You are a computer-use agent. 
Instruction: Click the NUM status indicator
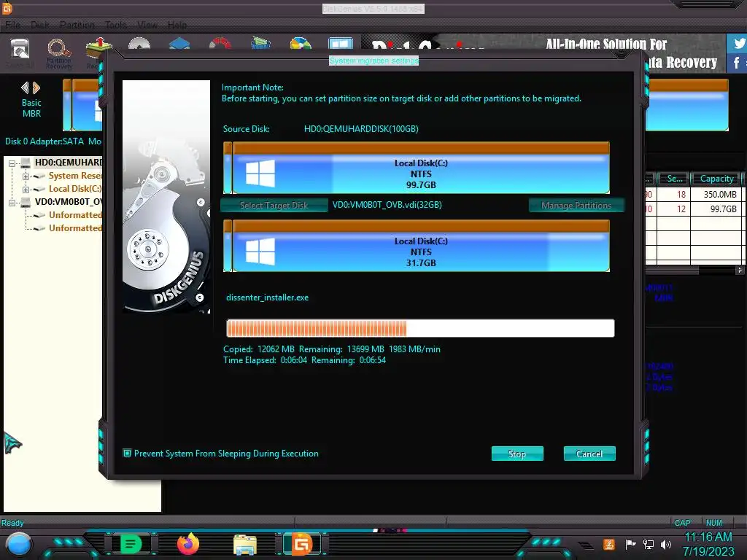pos(713,523)
